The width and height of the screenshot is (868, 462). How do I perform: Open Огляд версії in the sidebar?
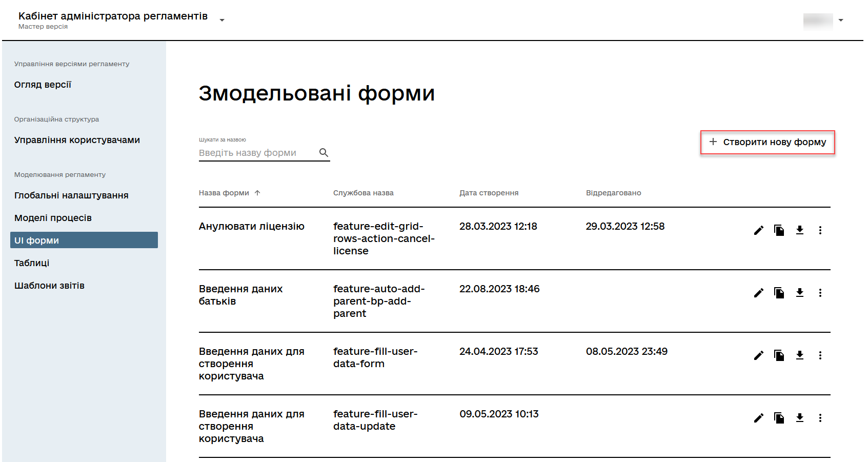click(x=43, y=85)
